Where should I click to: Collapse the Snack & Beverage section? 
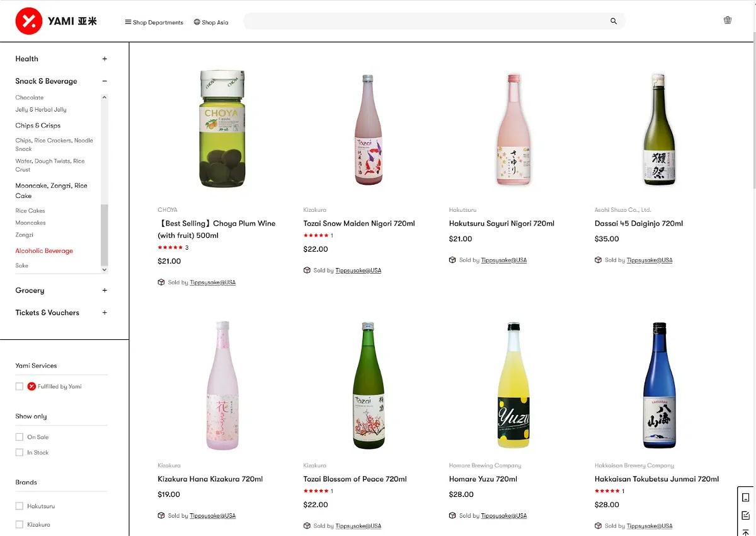[105, 81]
